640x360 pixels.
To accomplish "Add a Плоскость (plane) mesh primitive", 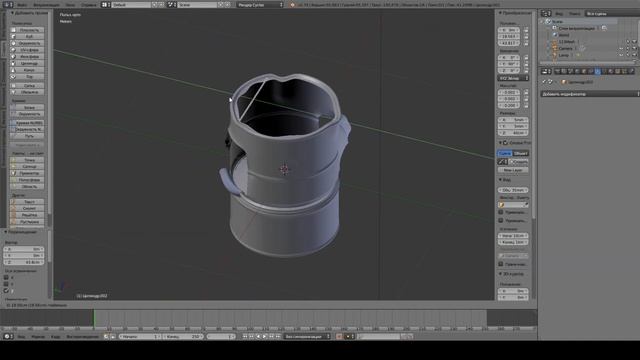I will click(x=27, y=30).
